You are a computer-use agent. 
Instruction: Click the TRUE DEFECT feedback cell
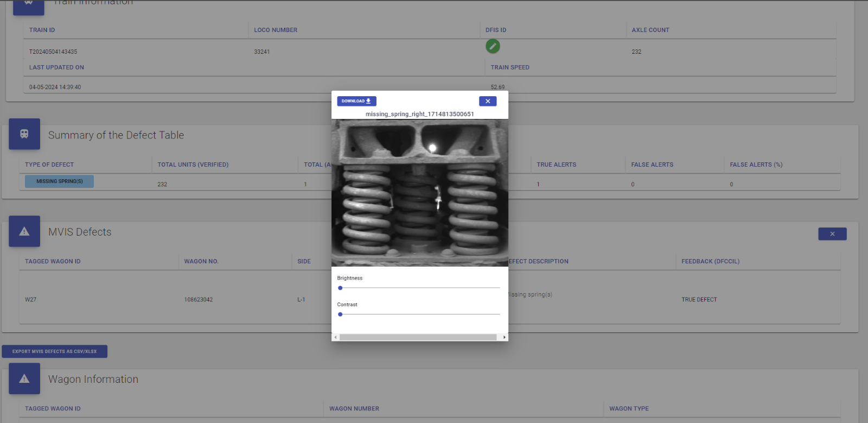699,300
